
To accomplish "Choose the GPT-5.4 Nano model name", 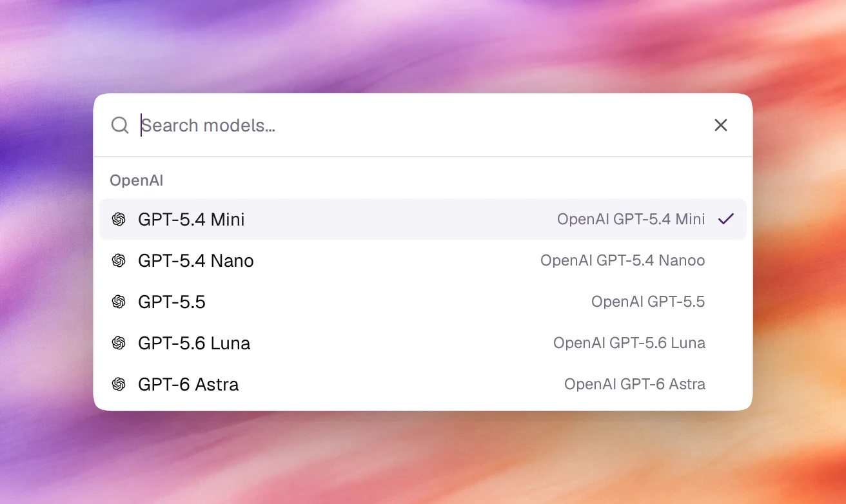I will 196,261.
